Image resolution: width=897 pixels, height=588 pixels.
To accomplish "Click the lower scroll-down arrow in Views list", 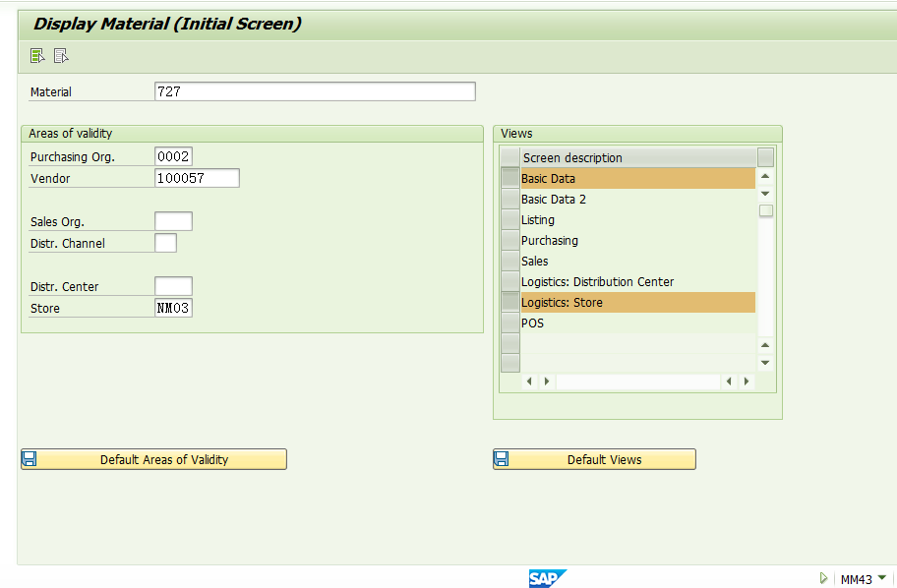I will point(765,362).
